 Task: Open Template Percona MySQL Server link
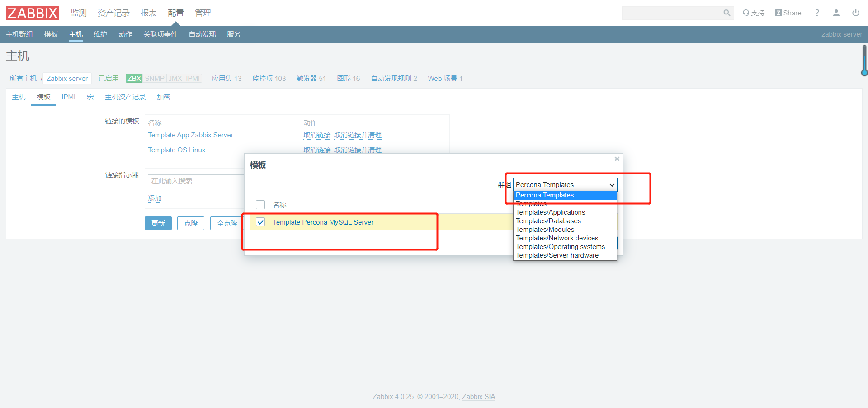click(x=323, y=222)
